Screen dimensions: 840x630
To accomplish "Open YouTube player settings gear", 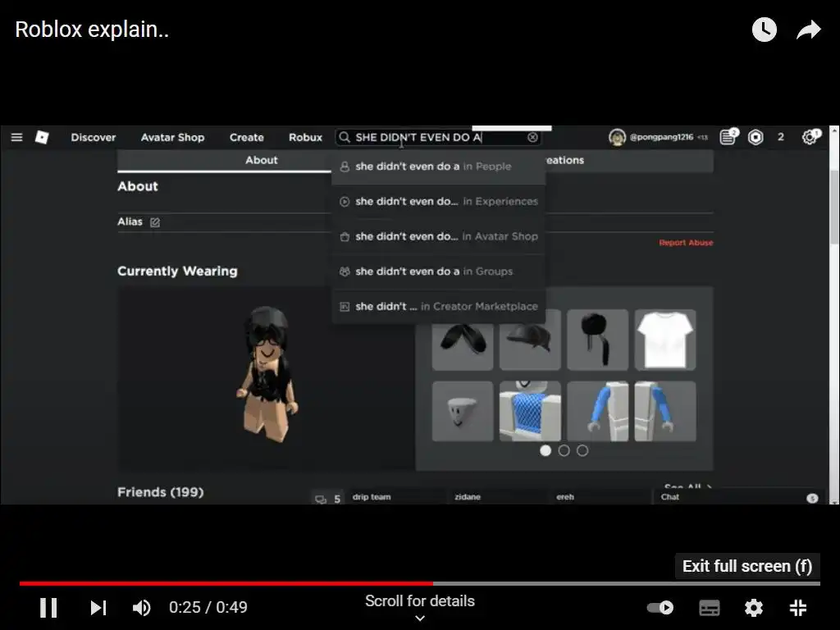I will click(x=753, y=608).
